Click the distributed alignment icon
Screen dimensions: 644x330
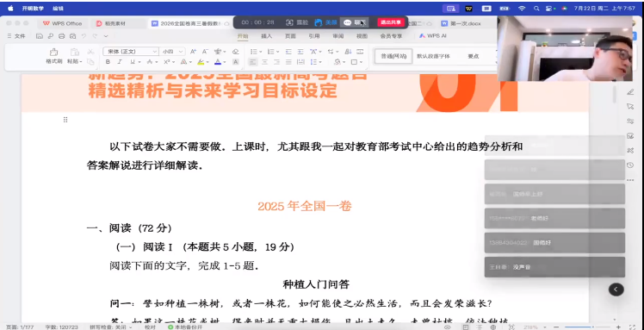point(301,62)
